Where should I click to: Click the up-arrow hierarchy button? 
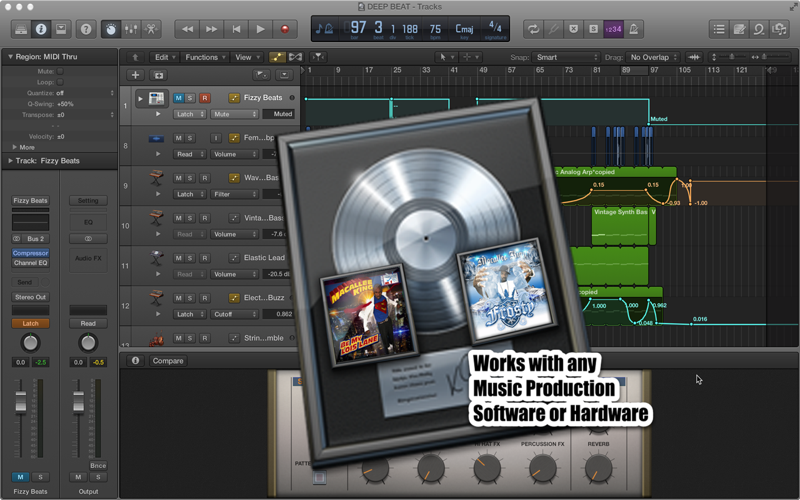[135, 57]
